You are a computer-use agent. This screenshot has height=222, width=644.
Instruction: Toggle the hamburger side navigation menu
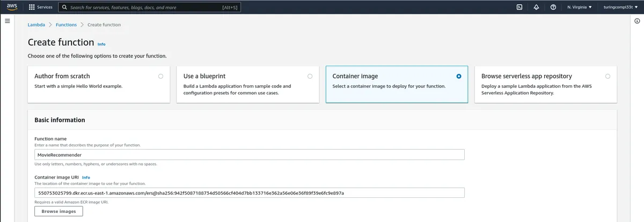[8, 21]
